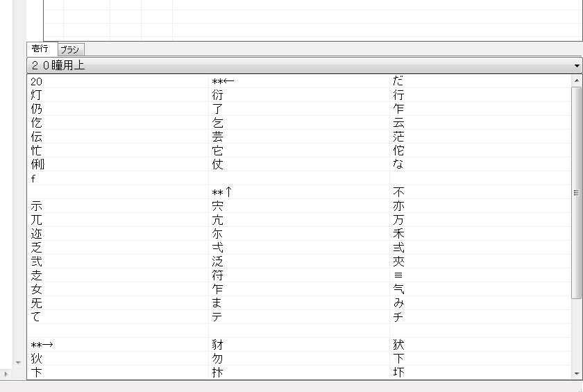This screenshot has height=392, width=583.
Task: Click the ２０瞳用上 combo box field
Action: coord(298,66)
